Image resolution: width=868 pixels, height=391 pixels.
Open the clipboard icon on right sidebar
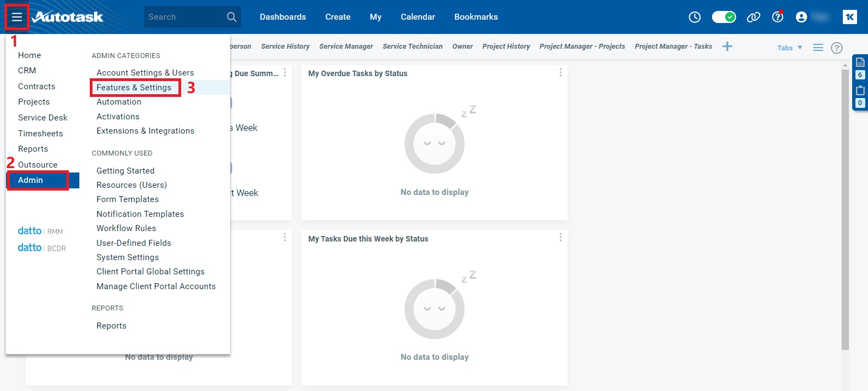point(860,90)
